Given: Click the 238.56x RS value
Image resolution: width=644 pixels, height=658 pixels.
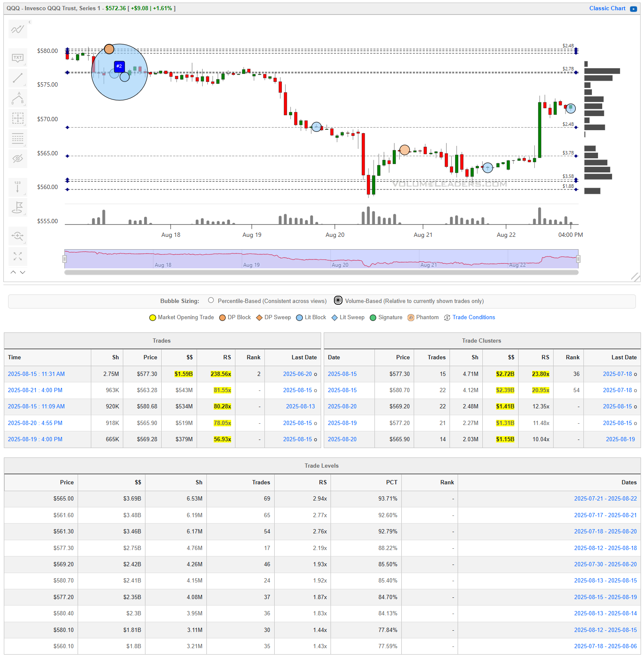Looking at the screenshot, I should [220, 374].
